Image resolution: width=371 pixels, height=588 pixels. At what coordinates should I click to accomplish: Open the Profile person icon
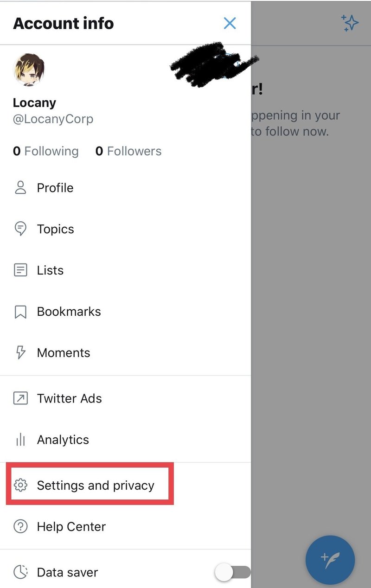coord(20,188)
